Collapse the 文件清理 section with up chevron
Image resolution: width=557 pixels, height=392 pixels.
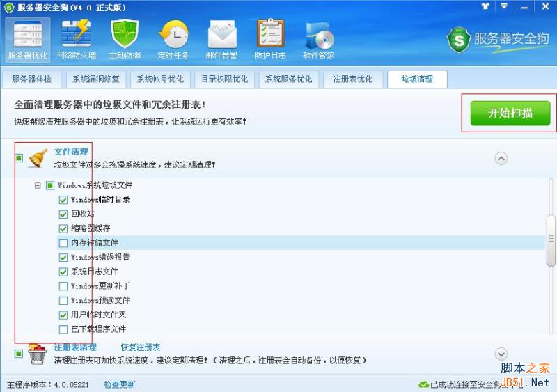(501, 158)
